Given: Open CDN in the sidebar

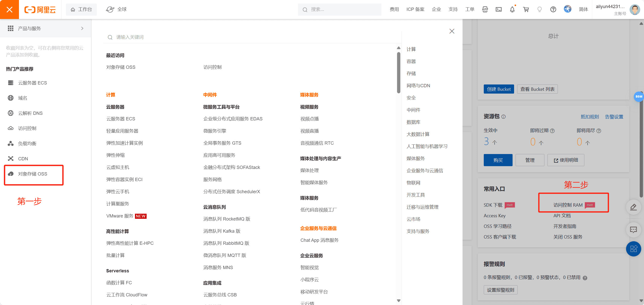Looking at the screenshot, I should point(18,159).
